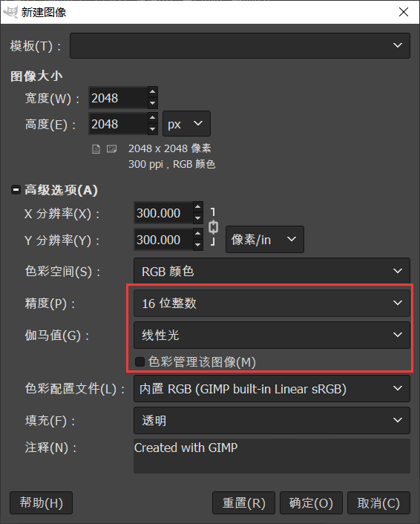The image size is (420, 524).
Task: Open the 色彩空间 RGB 颜色 dropdown
Action: click(272, 271)
